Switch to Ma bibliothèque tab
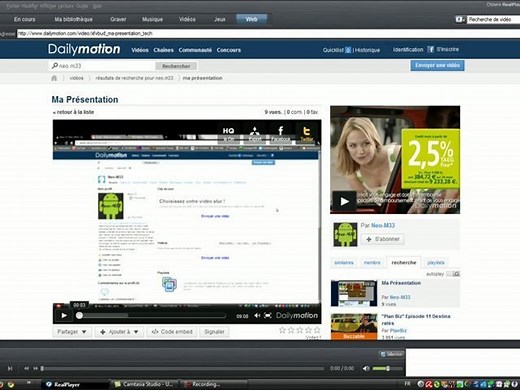The width and height of the screenshot is (520, 390). (73, 19)
